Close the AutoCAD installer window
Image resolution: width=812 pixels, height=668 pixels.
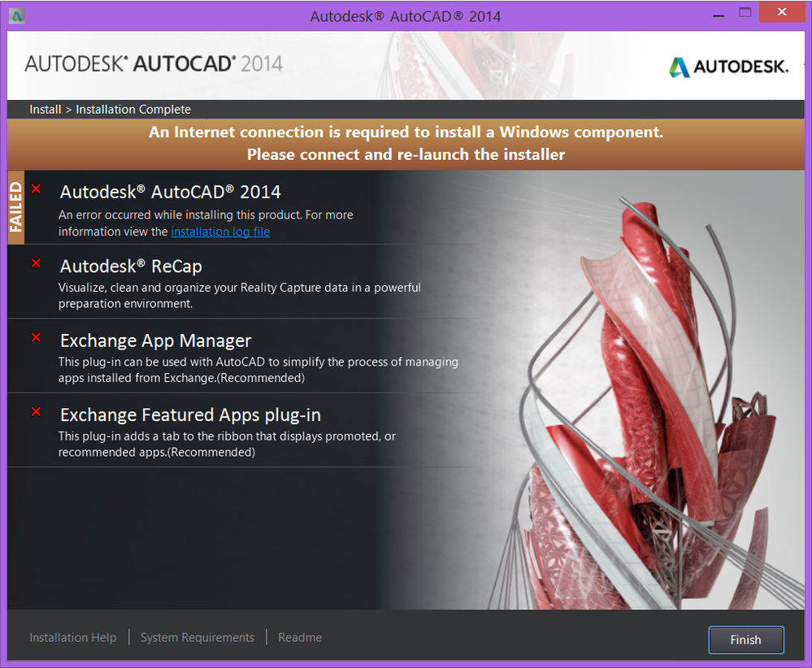[x=782, y=12]
